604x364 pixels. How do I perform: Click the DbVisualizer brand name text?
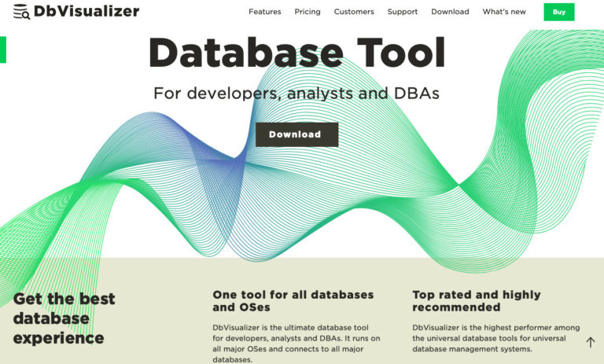87,11
